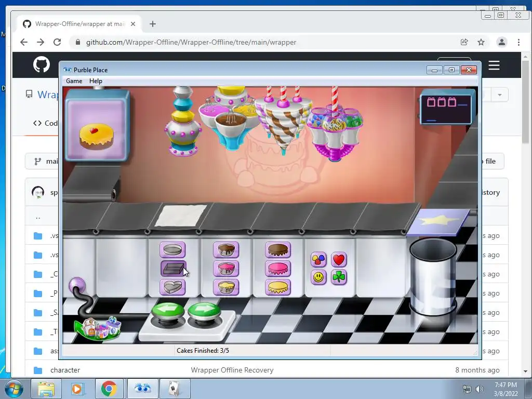This screenshot has width=532, height=399.
Task: Choose vanilla yellow cake batter
Action: [226, 287]
